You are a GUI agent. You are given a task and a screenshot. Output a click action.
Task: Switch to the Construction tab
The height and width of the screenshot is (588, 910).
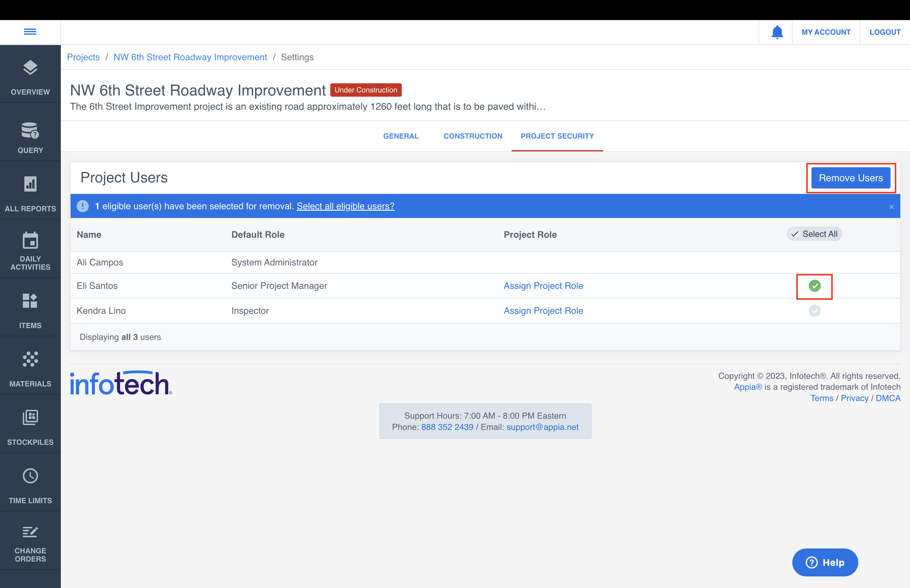pyautogui.click(x=473, y=136)
